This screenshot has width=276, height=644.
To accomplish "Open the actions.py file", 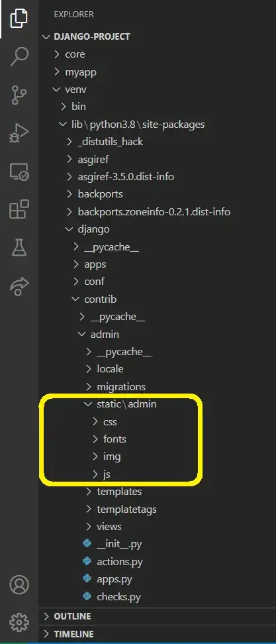I will pyautogui.click(x=157, y=561).
